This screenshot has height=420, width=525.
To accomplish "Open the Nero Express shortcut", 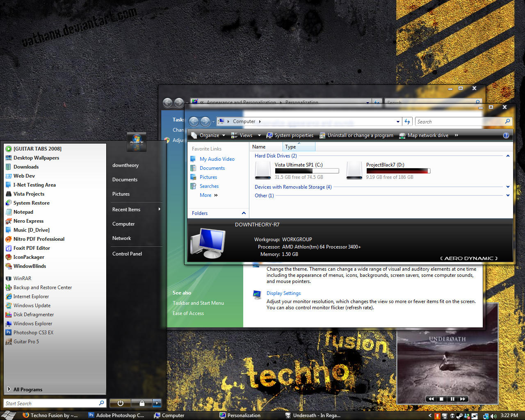I will click(28, 221).
